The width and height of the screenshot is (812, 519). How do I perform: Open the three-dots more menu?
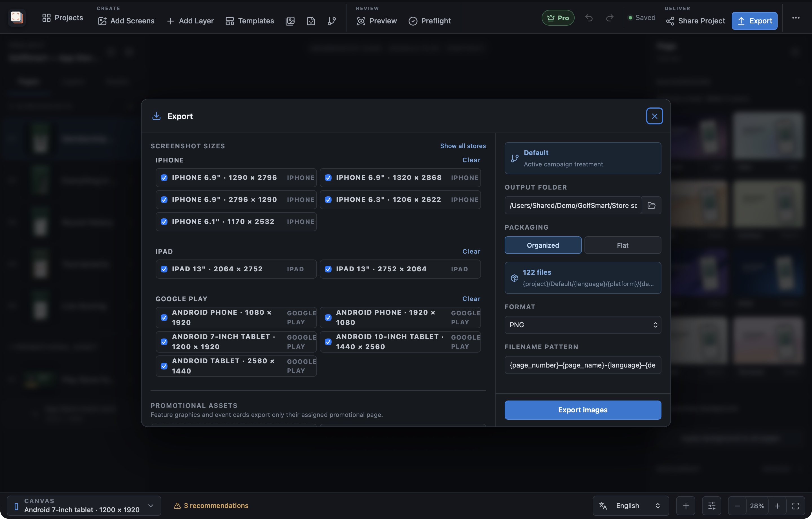click(x=795, y=17)
